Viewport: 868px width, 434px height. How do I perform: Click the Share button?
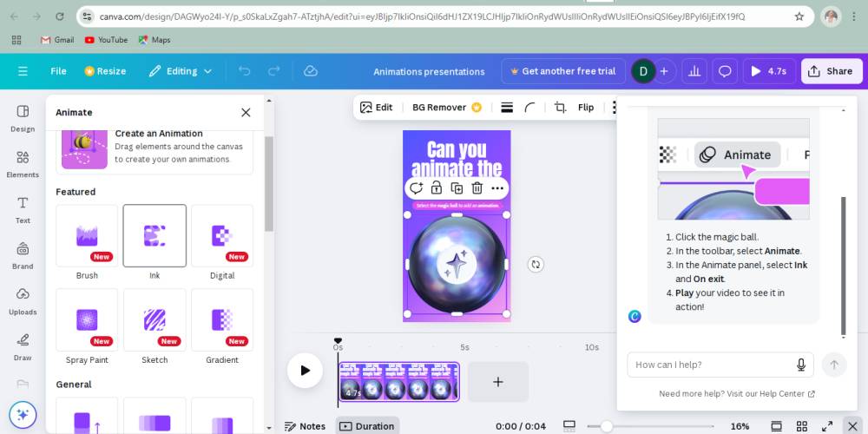(832, 71)
